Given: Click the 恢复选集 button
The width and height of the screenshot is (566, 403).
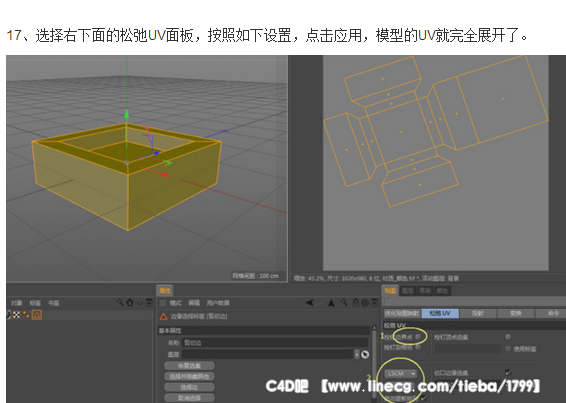Looking at the screenshot, I should click(190, 366).
